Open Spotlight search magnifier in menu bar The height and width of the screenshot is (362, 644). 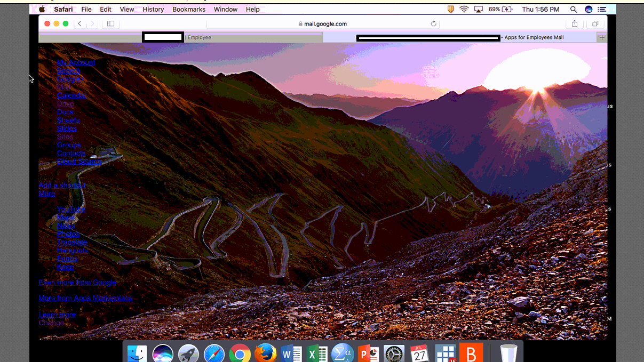[574, 9]
